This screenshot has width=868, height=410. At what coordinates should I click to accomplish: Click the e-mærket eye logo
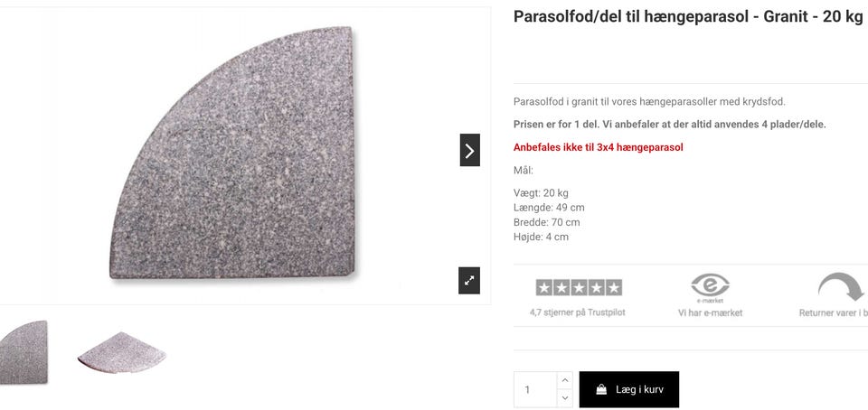point(711,287)
